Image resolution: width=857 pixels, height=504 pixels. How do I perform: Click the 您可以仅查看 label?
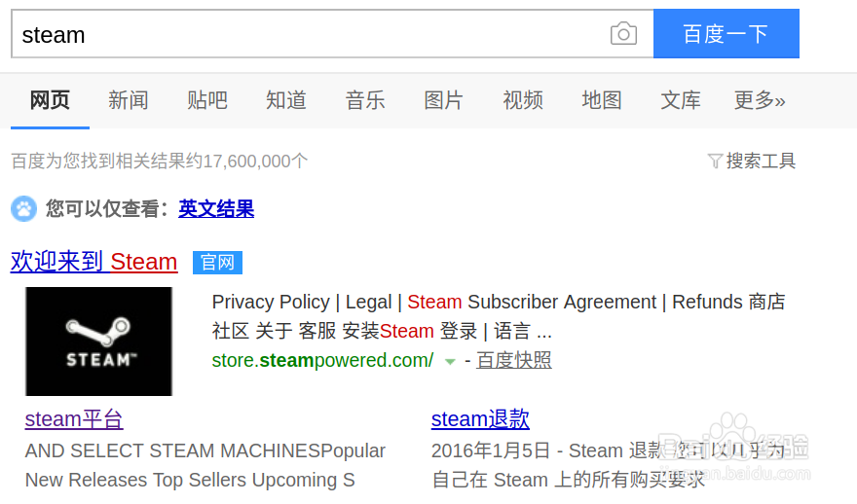pos(107,208)
